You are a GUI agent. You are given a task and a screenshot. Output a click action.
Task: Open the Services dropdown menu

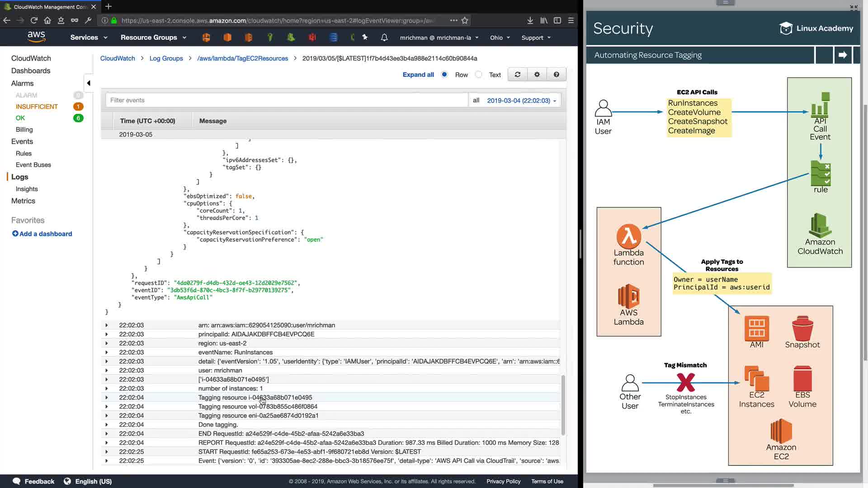(89, 38)
